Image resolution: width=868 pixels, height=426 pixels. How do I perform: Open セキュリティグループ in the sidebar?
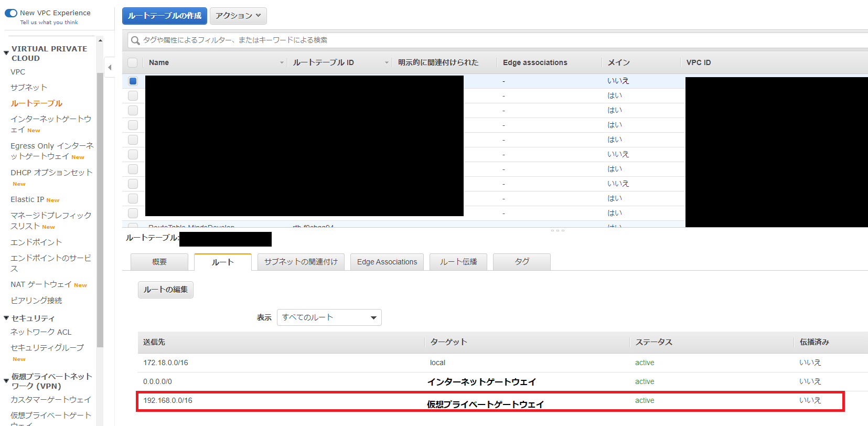47,348
